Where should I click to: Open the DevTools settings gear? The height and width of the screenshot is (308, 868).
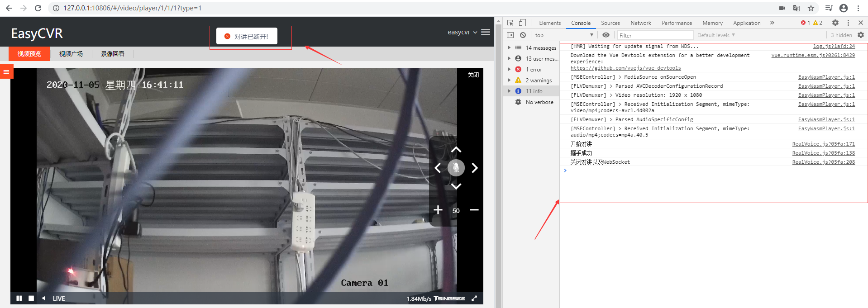tap(835, 23)
